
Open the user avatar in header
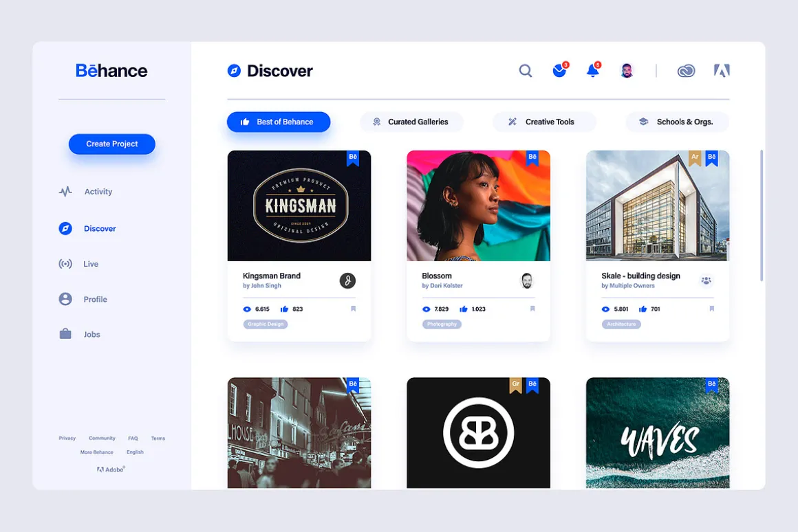(627, 71)
